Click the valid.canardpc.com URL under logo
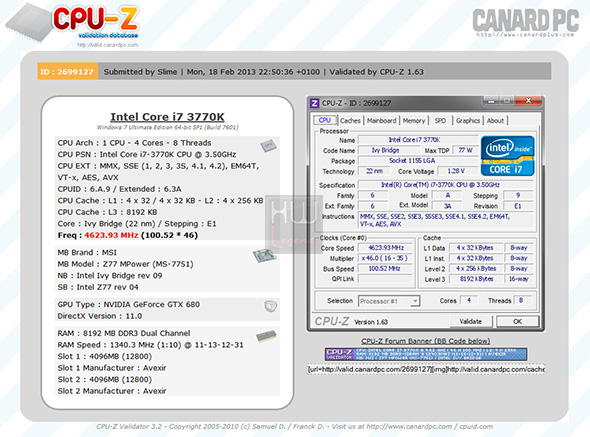This screenshot has width=590, height=437. [108, 45]
